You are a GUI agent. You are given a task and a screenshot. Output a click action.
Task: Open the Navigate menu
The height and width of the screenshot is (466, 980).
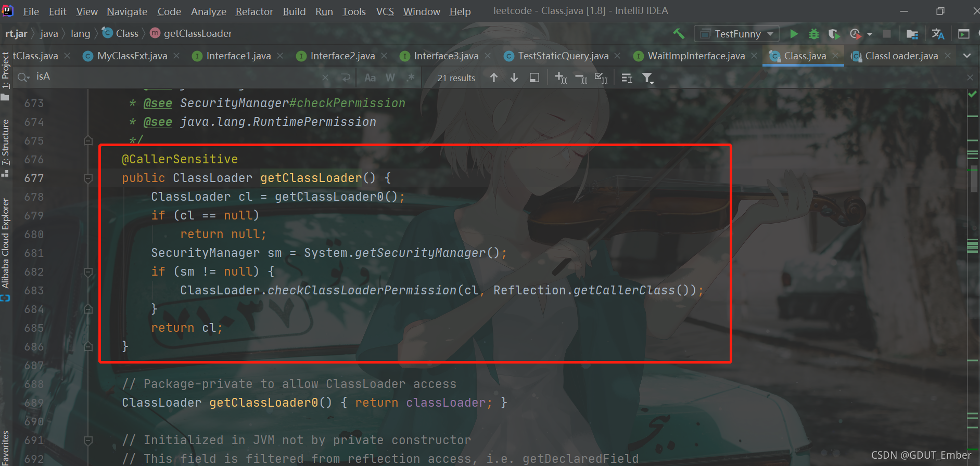pos(127,11)
